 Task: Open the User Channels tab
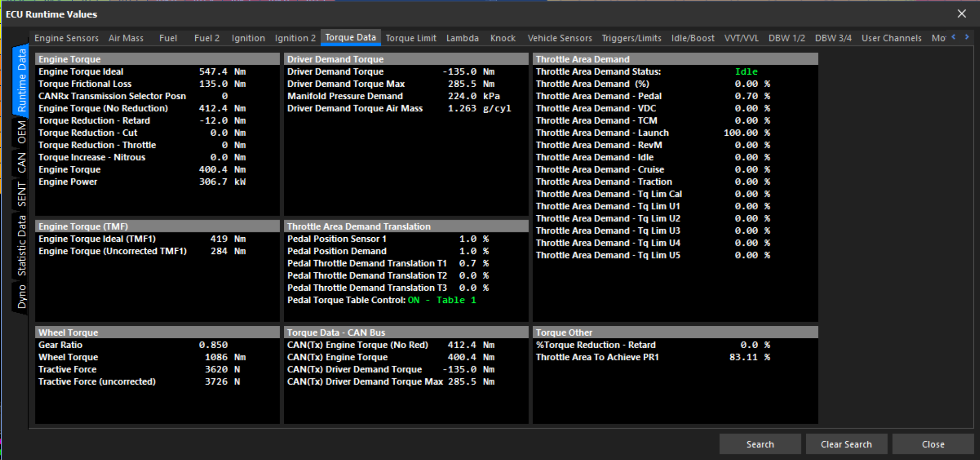(x=891, y=38)
